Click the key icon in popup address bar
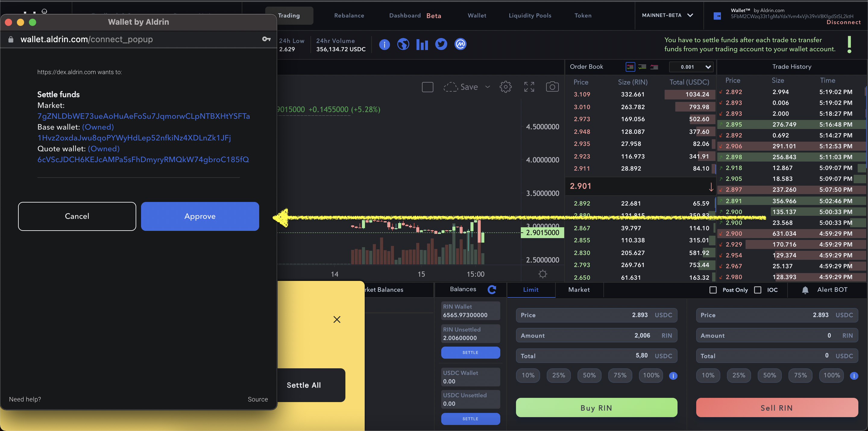The height and width of the screenshot is (431, 868). pyautogui.click(x=266, y=39)
